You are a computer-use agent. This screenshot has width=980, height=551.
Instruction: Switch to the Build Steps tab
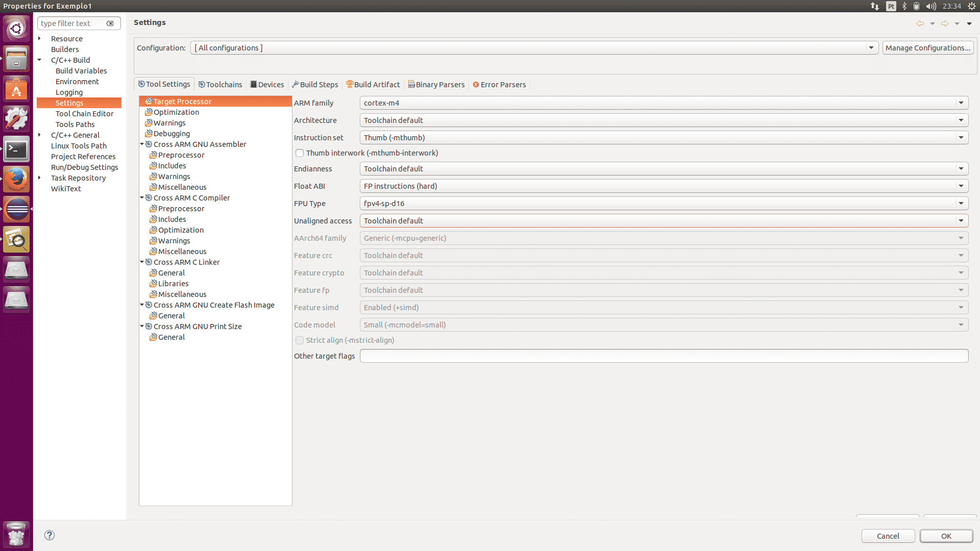[315, 85]
